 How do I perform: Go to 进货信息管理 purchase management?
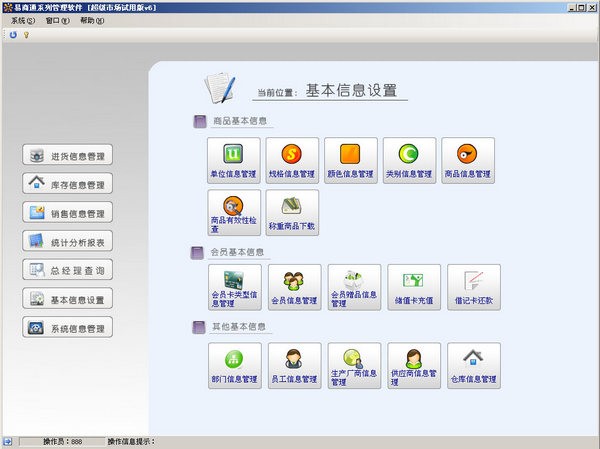(x=67, y=155)
